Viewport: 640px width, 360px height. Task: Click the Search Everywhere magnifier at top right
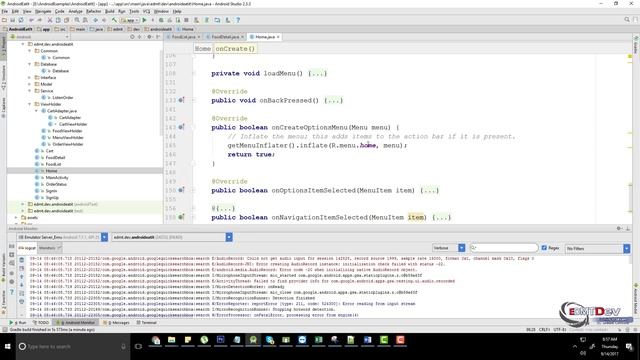(x=627, y=20)
